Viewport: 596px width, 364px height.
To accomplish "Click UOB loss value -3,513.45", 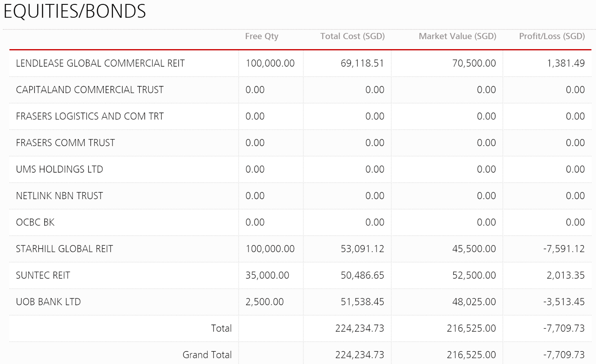I will coord(564,302).
